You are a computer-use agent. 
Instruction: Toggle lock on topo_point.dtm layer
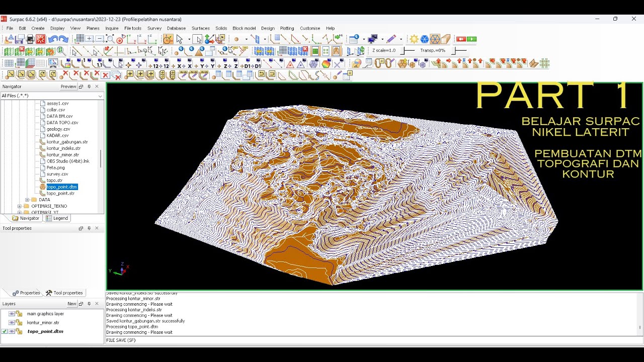click(x=19, y=331)
